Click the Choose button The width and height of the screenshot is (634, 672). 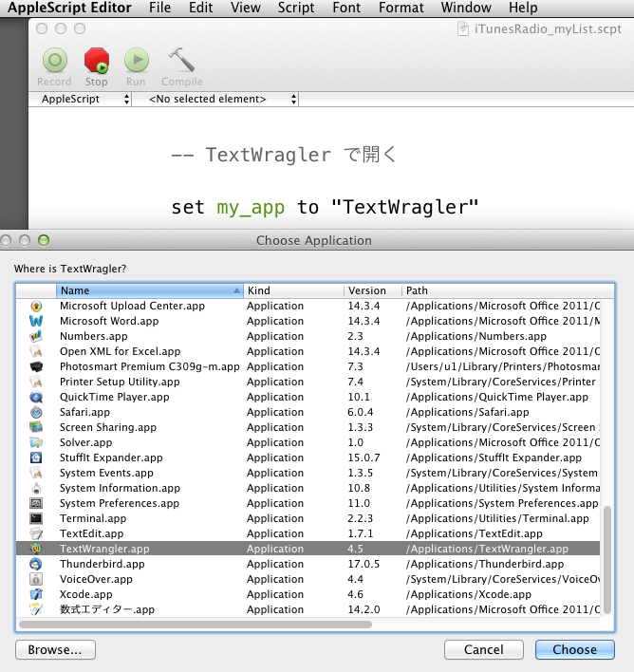click(x=574, y=649)
